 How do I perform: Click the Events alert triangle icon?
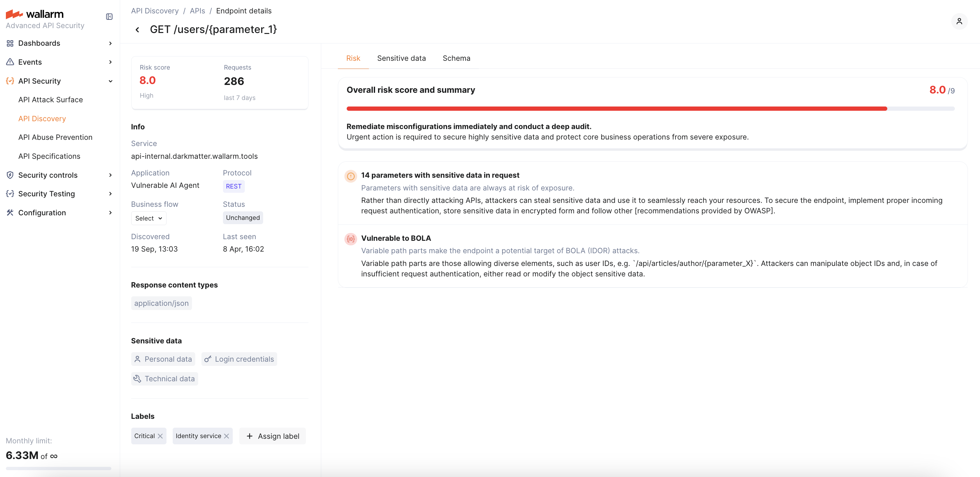tap(10, 62)
